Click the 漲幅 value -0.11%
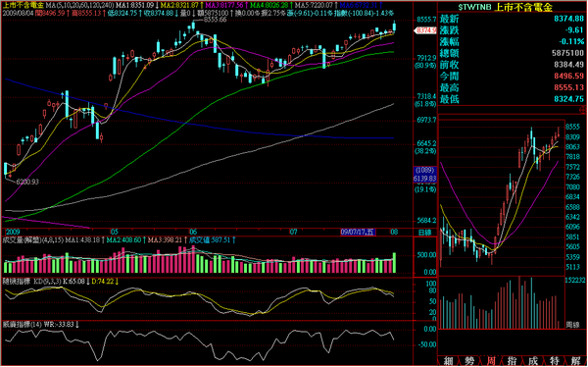Image resolution: width=588 pixels, height=367 pixels. pyautogui.click(x=571, y=41)
